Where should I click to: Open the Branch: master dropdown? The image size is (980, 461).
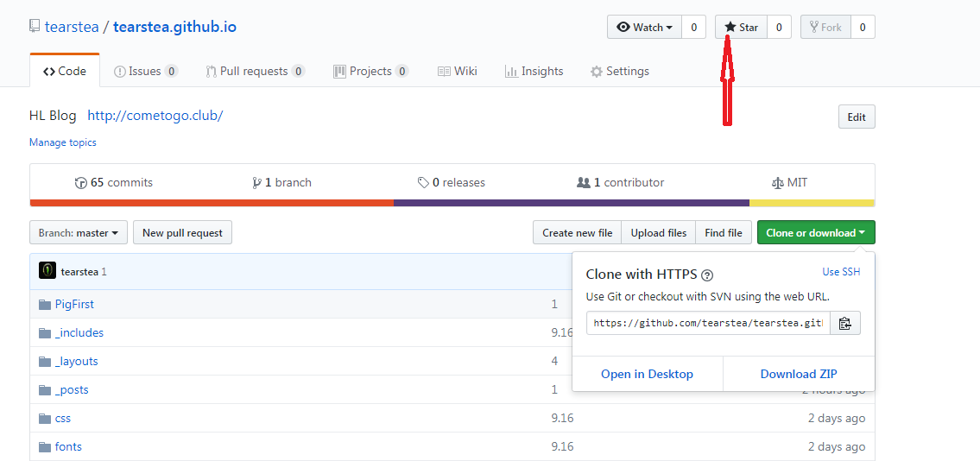coord(78,232)
